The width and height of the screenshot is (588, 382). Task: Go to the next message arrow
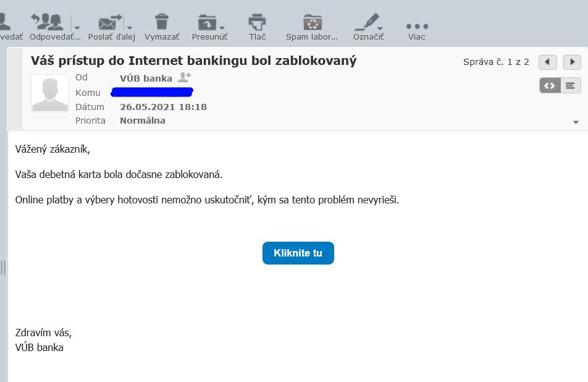tap(572, 62)
